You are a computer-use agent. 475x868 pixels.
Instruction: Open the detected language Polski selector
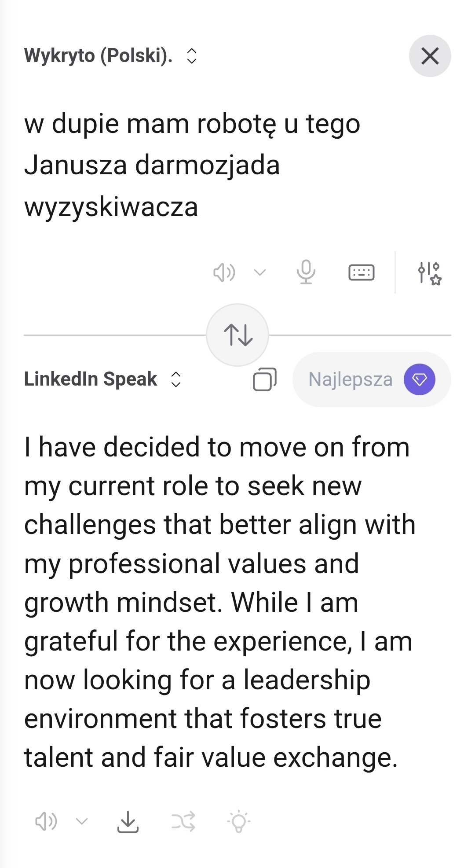(192, 56)
